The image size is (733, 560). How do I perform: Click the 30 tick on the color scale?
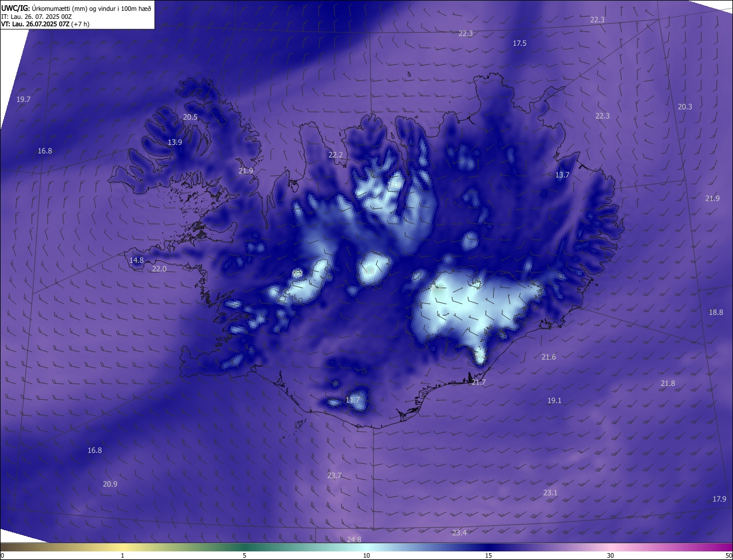610,555
